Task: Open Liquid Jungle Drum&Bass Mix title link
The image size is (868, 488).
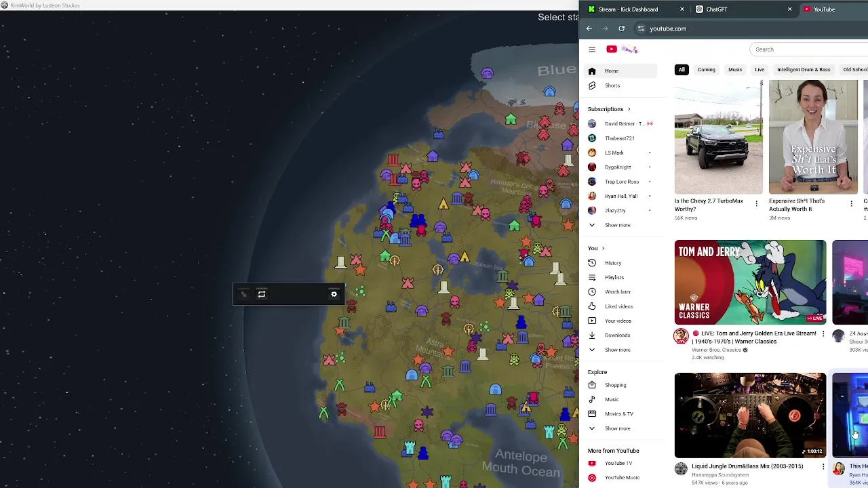Action: [x=747, y=466]
